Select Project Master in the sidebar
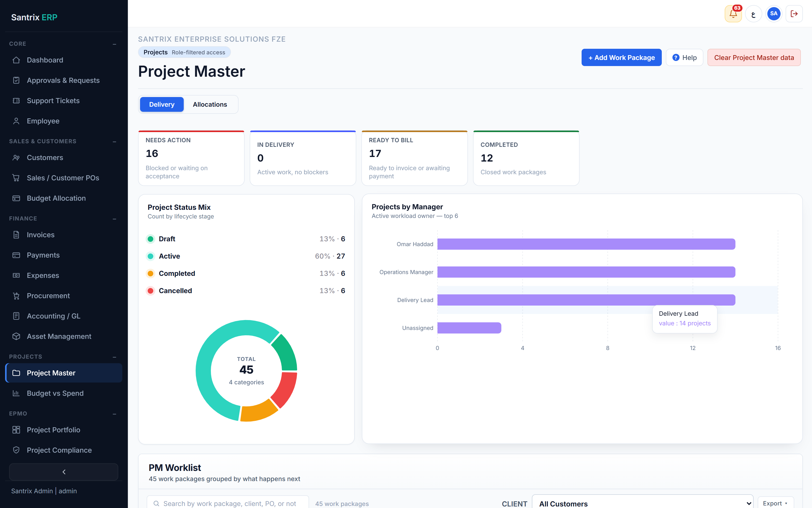This screenshot has width=812, height=508. click(64, 373)
